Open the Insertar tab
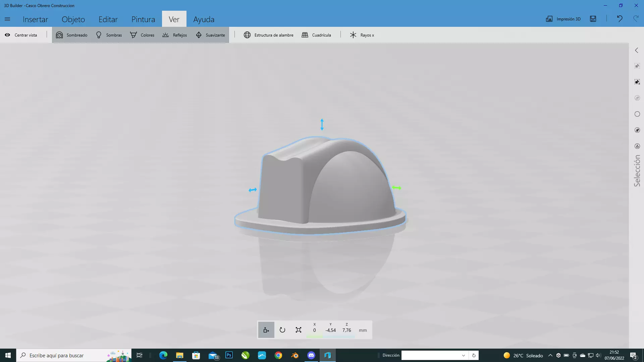The width and height of the screenshot is (644, 362). pyautogui.click(x=35, y=19)
